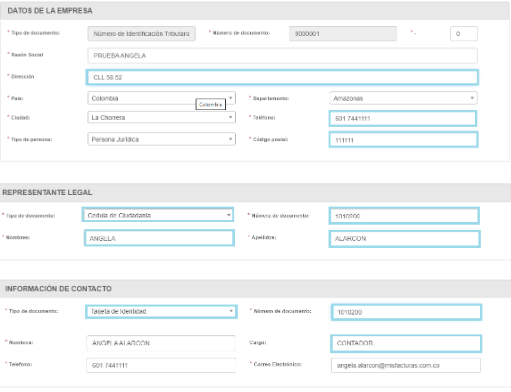Image resolution: width=511 pixels, height=392 pixels.
Task: Expand Tipo de persona dropdown
Action: click(x=161, y=139)
